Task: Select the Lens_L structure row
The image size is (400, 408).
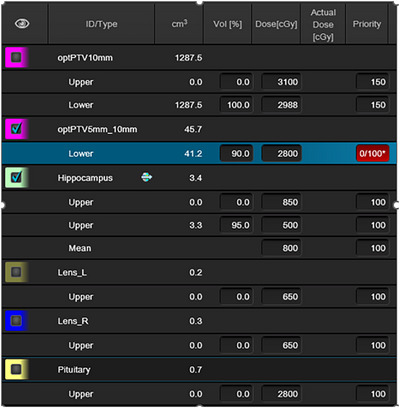Action: click(x=199, y=272)
